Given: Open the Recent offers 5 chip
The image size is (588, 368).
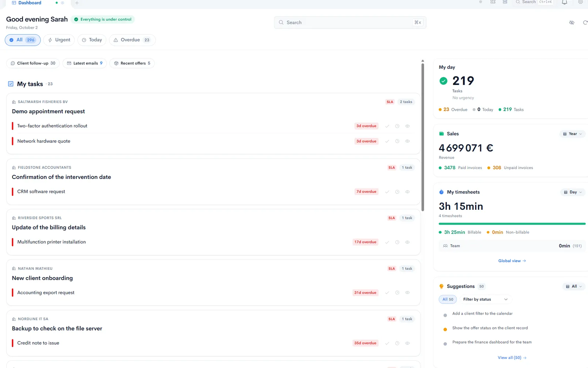Looking at the screenshot, I should coord(132,63).
